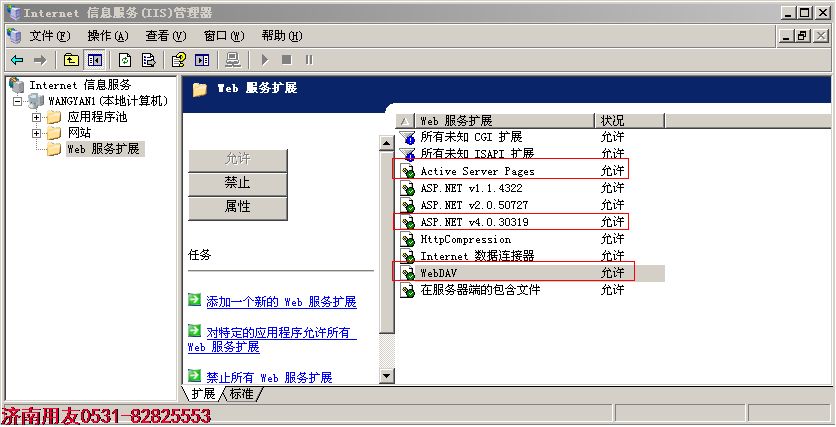Image resolution: width=836 pixels, height=427 pixels.
Task: Select the Active Server Pages row text
Action: pyautogui.click(x=477, y=171)
